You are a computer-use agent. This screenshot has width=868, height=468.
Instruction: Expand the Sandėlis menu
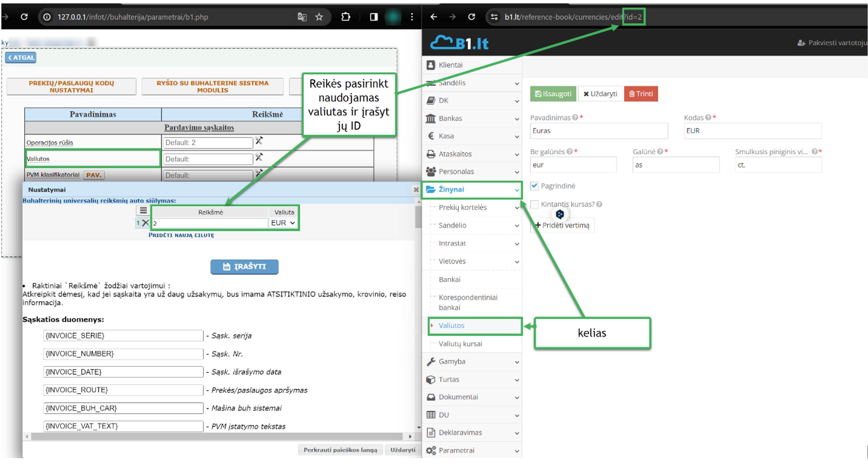(x=472, y=83)
